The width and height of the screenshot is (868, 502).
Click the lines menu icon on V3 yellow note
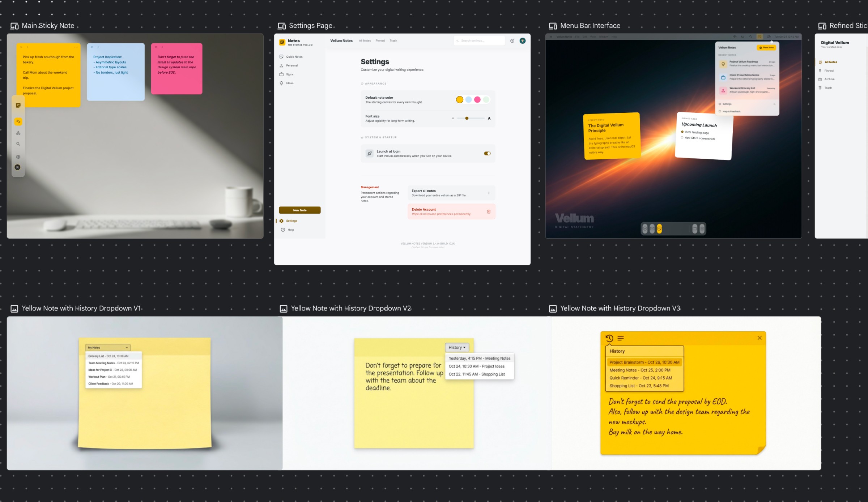(621, 338)
